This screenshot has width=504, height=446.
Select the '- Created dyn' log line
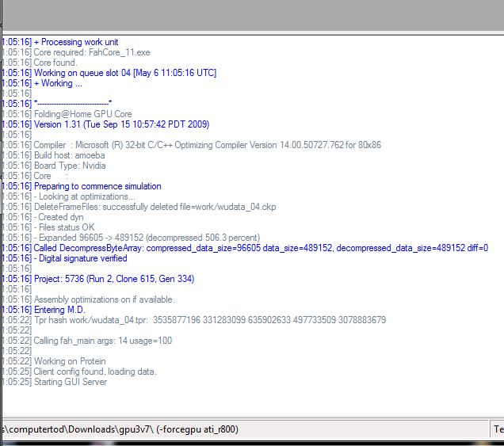pos(43,217)
